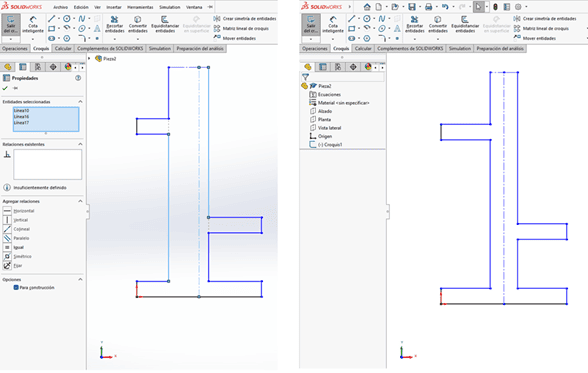Click Undo icon in right window

pos(445,7)
